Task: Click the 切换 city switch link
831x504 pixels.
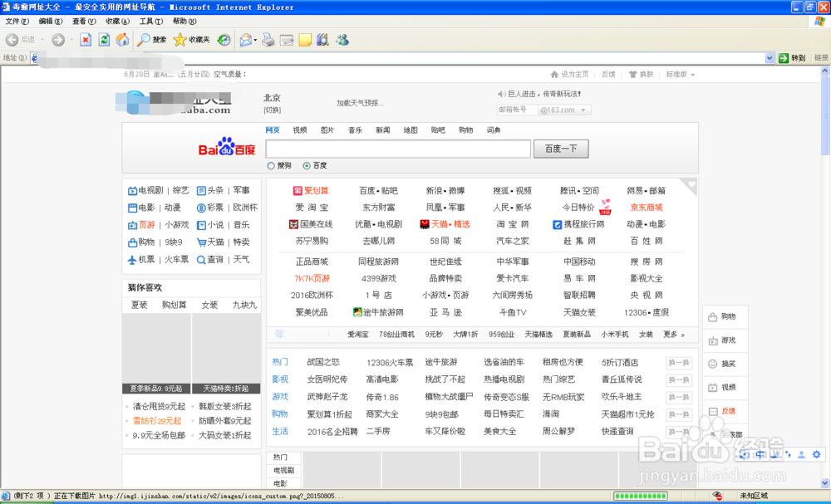Action: (x=272, y=110)
